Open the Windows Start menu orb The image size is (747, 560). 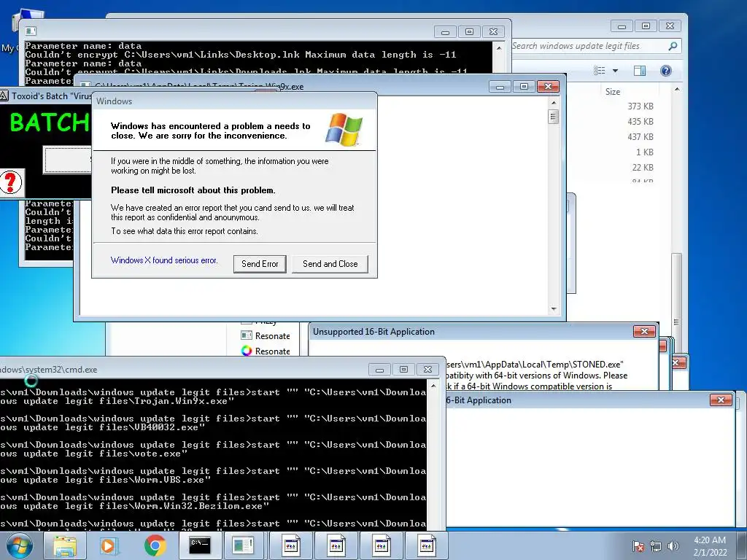[x=20, y=545]
